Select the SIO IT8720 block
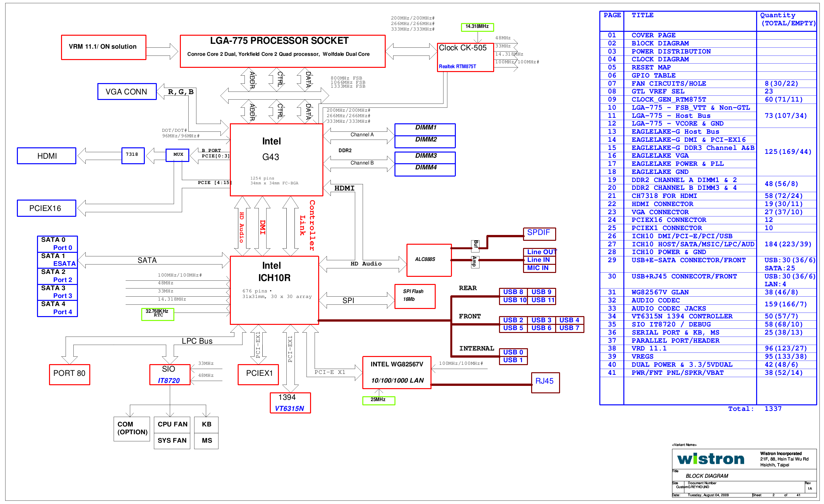The image size is (824, 504). click(x=170, y=375)
